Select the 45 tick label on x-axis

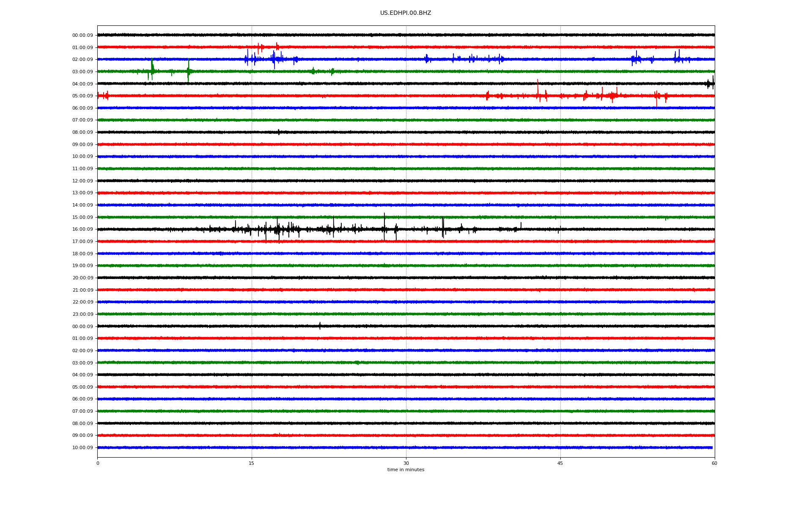point(560,463)
